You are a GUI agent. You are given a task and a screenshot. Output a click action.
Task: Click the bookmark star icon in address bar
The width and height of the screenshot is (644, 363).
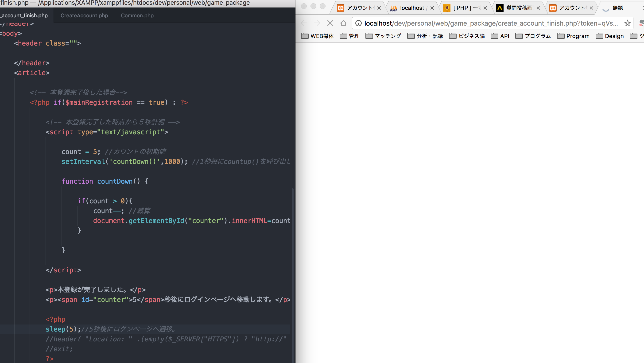pos(627,23)
